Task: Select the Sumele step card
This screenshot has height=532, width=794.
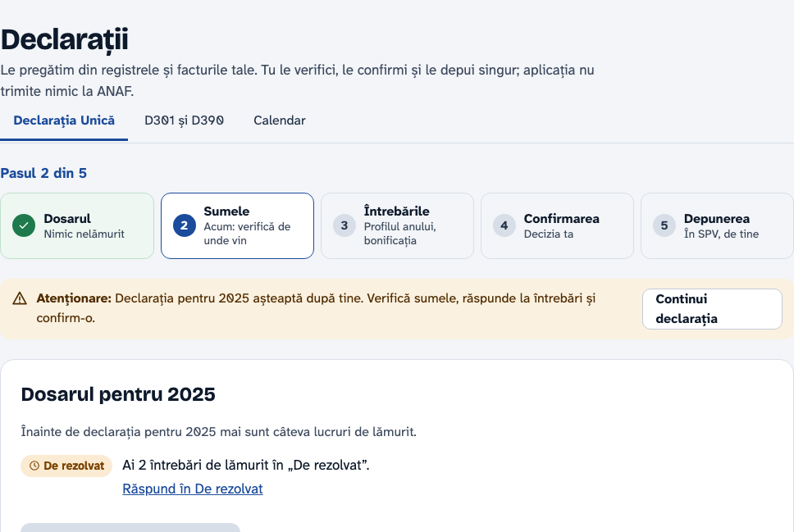Action: pos(238,225)
